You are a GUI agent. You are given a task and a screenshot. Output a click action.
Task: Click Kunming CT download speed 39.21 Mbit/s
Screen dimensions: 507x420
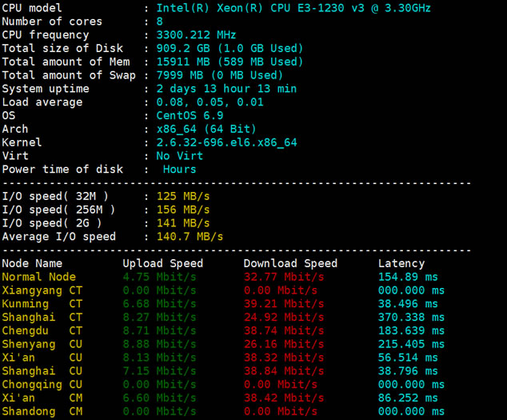[283, 304]
